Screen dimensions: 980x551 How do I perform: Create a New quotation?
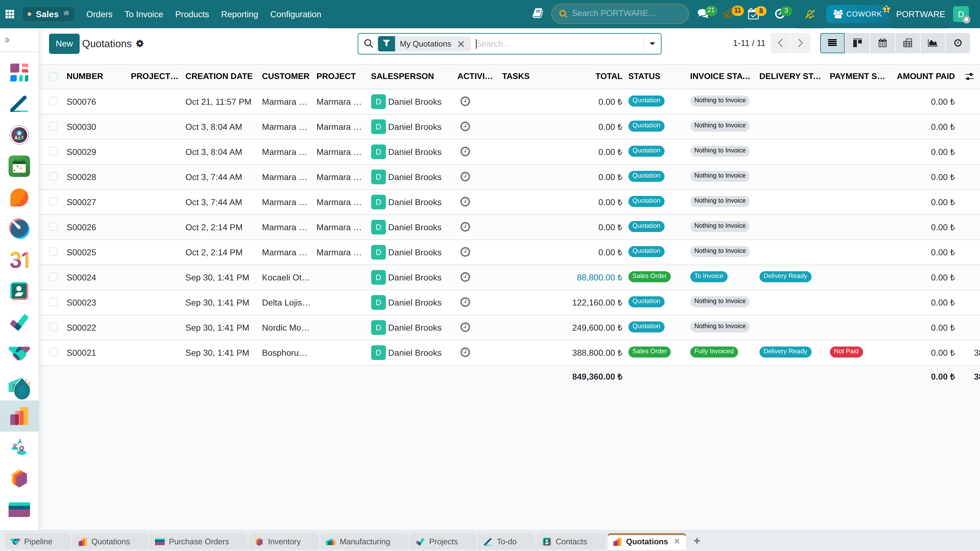tap(64, 44)
